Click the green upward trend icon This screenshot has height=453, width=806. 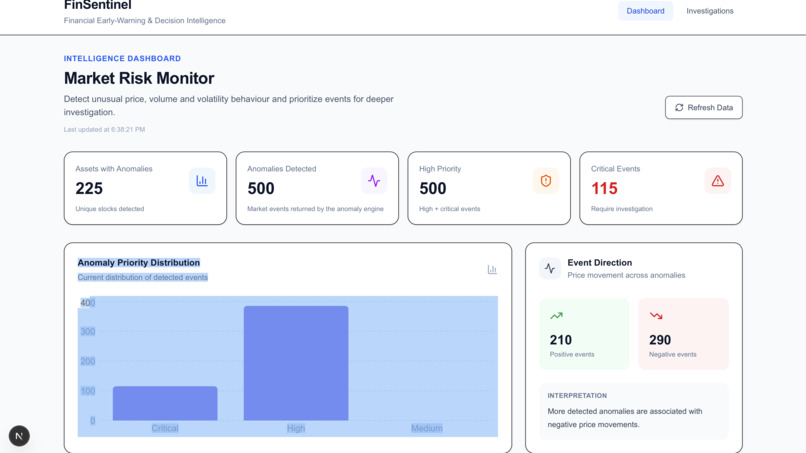point(556,316)
